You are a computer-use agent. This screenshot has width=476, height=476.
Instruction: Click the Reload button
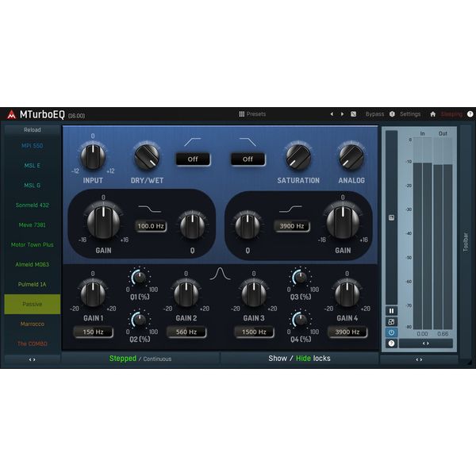click(x=33, y=130)
